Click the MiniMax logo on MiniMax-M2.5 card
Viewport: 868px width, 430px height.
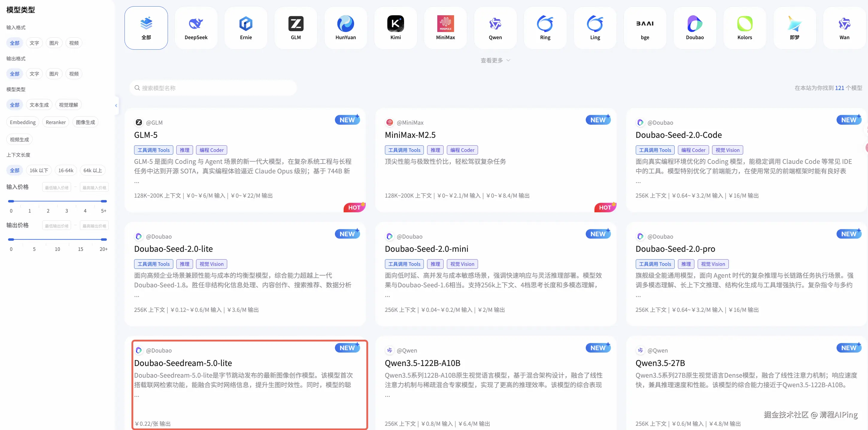point(389,123)
